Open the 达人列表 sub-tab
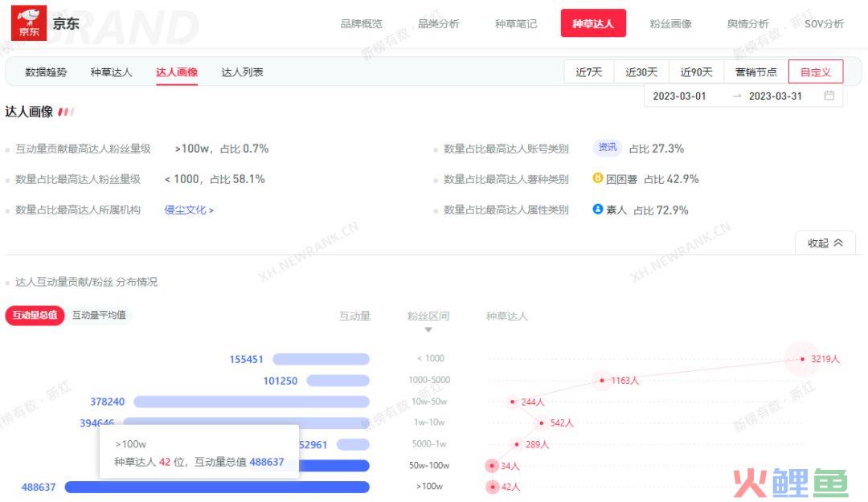868x502 pixels. pyautogui.click(x=242, y=72)
